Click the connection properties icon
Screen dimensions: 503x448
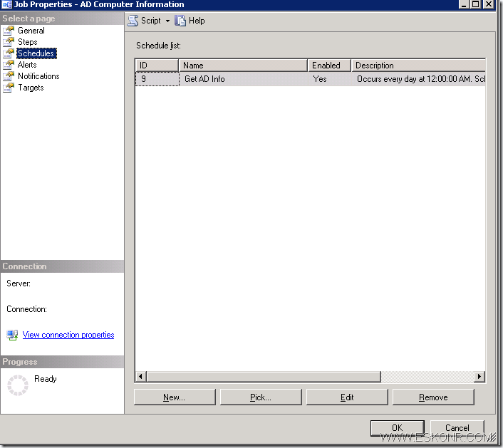pyautogui.click(x=12, y=335)
